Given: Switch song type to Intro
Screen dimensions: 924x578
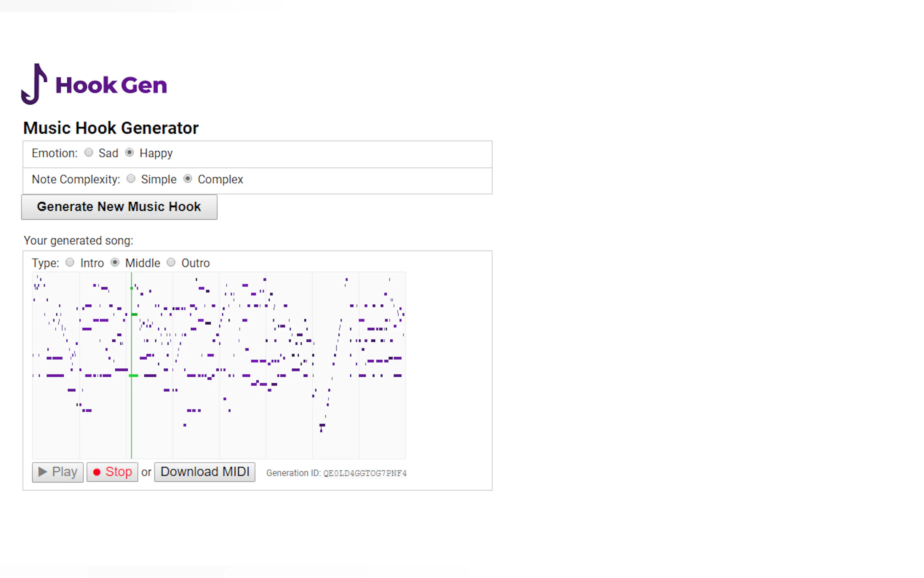Looking at the screenshot, I should coord(70,262).
